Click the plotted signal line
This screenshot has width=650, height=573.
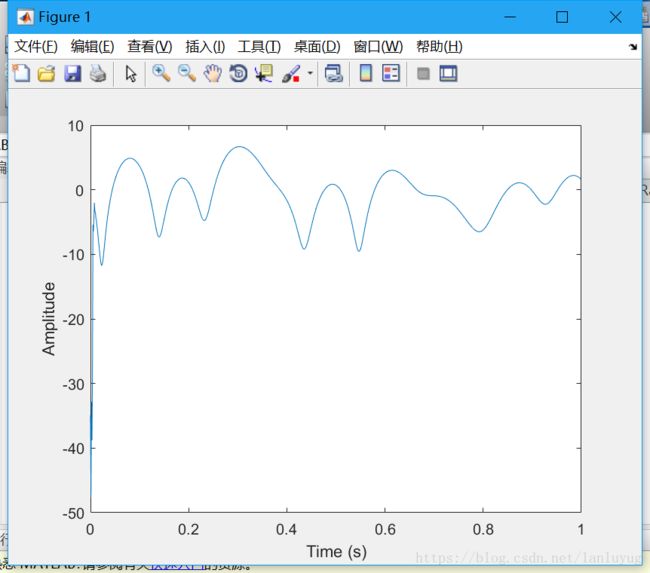pyautogui.click(x=240, y=146)
